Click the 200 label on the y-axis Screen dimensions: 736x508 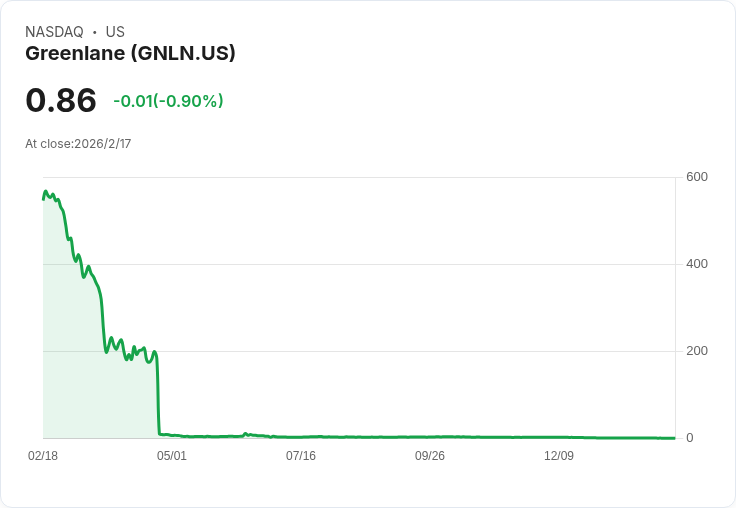click(x=697, y=351)
